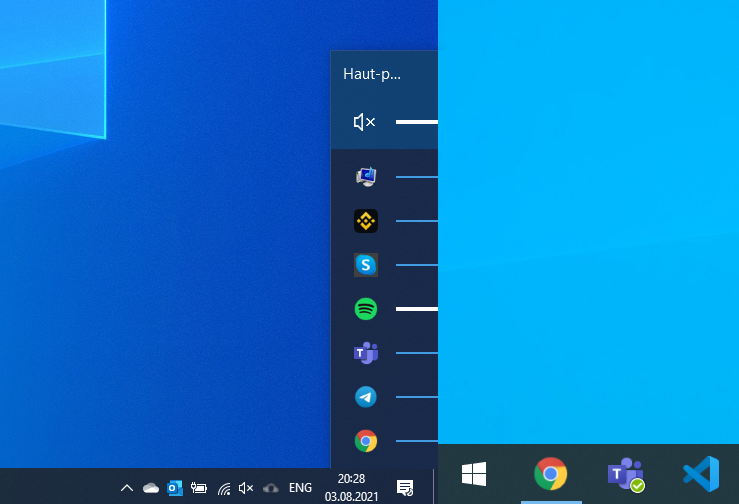Open the OneDrive cloud tray icon

point(151,488)
